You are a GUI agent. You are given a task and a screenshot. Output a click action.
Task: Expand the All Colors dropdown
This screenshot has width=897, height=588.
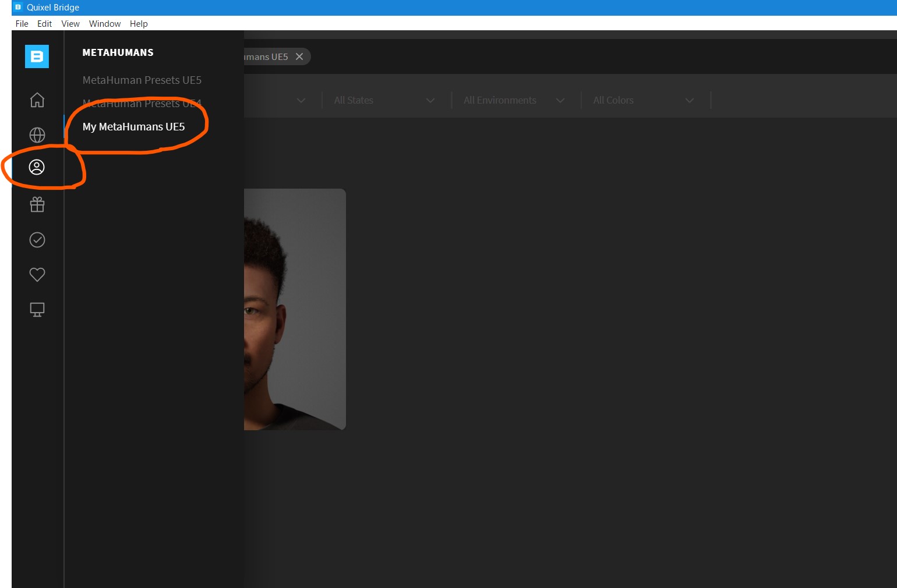[x=644, y=100]
